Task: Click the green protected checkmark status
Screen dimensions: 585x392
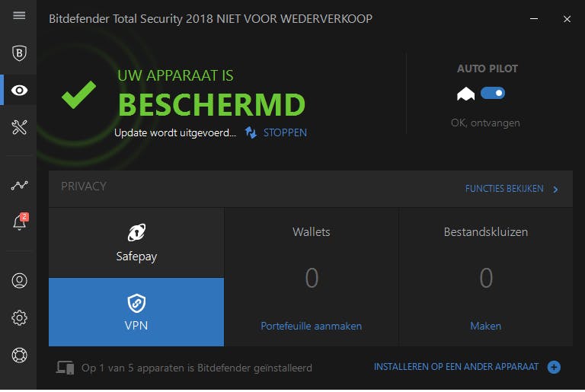Action: tap(79, 94)
